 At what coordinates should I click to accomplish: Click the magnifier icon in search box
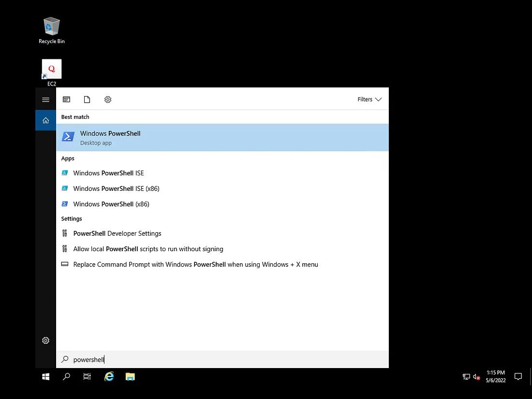click(65, 359)
